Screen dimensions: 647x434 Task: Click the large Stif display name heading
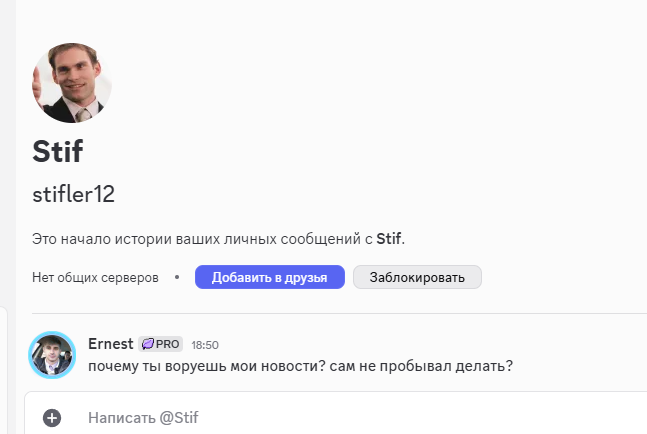click(58, 151)
